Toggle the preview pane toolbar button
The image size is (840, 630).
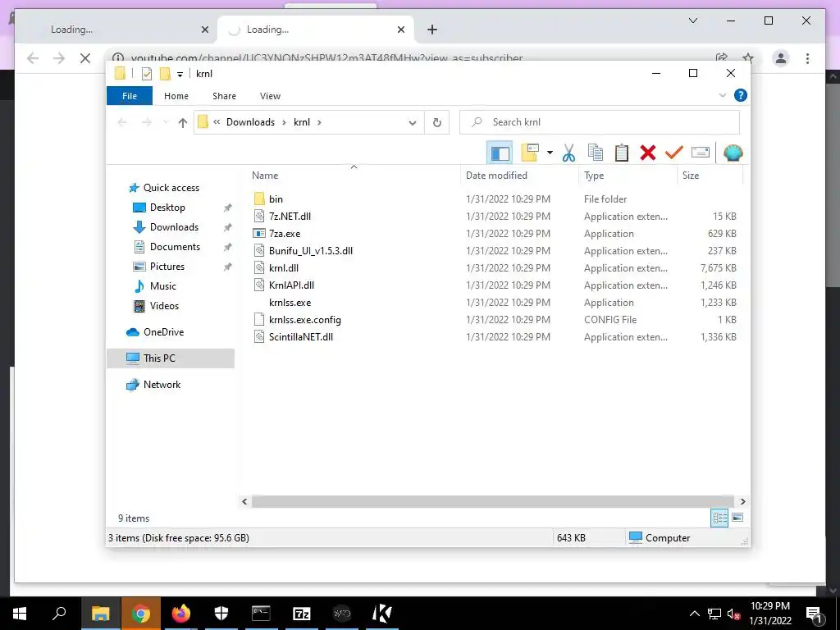click(x=500, y=153)
